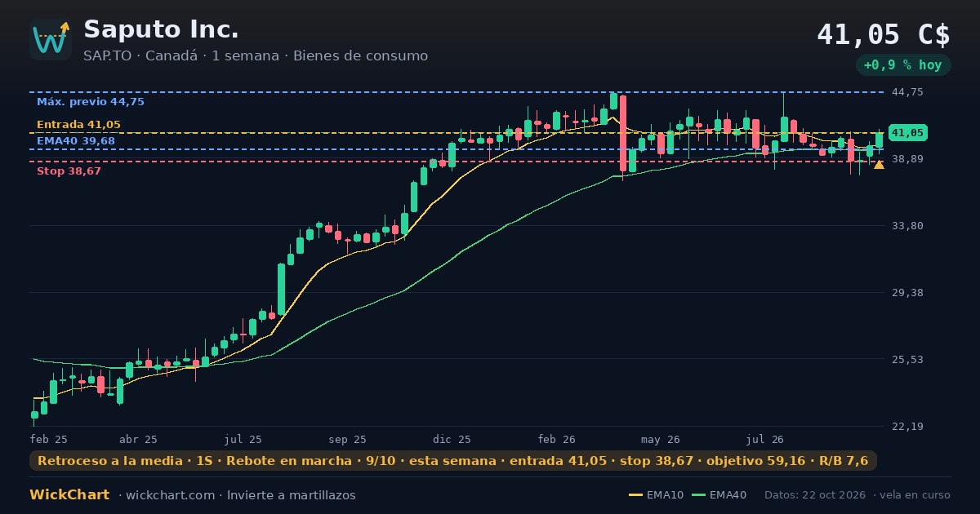Click the 'Invierte a martillazos' tagline
The width and height of the screenshot is (980, 514).
(x=292, y=495)
